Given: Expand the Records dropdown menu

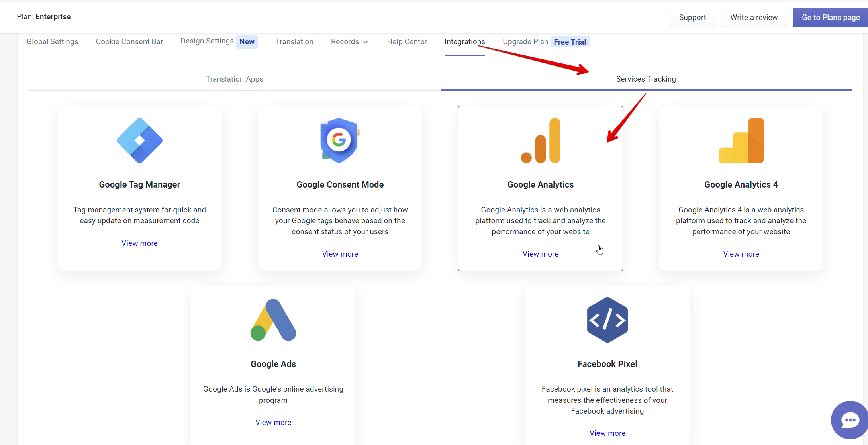Looking at the screenshot, I should tap(349, 42).
